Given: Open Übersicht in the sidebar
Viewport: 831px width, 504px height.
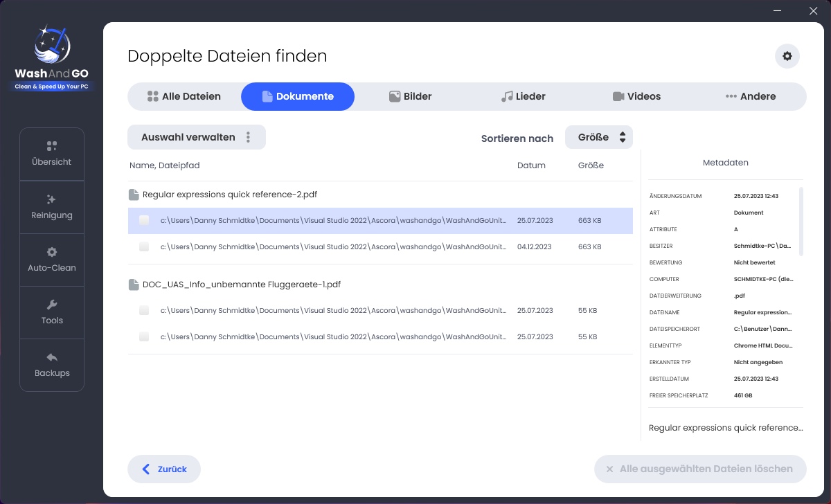Looking at the screenshot, I should (x=52, y=154).
